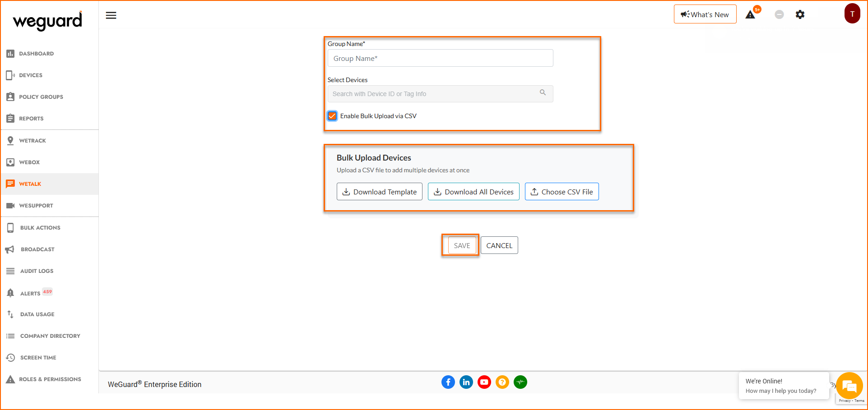Click the device search magnifier icon

click(x=543, y=93)
